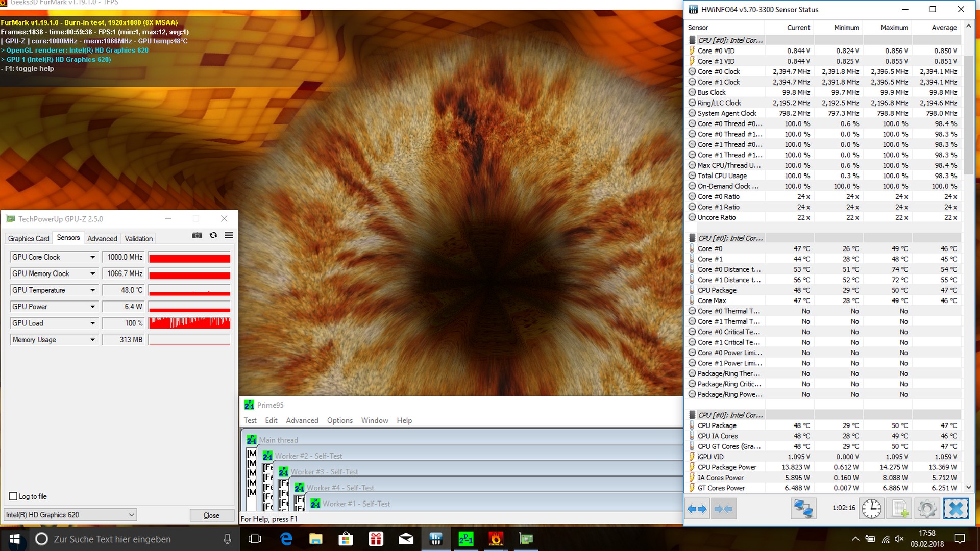The height and width of the screenshot is (551, 980).
Task: Click the HWiNFO blue X close button
Action: 955,509
